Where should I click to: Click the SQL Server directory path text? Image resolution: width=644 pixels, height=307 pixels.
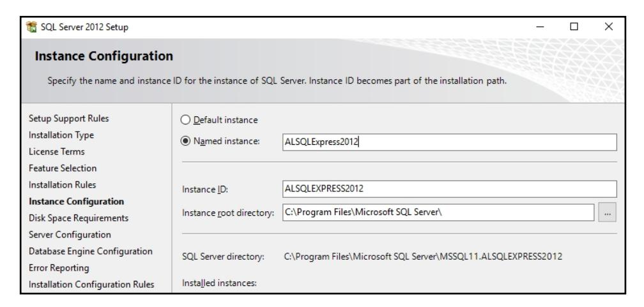tap(423, 257)
